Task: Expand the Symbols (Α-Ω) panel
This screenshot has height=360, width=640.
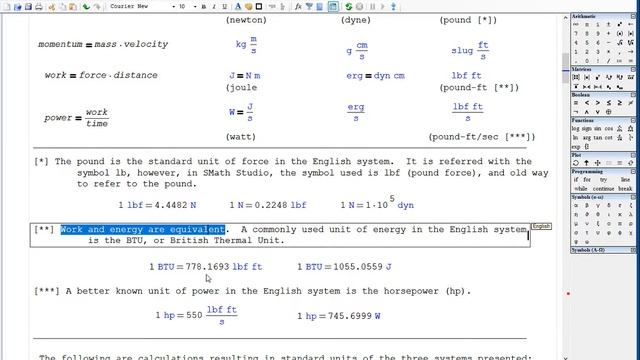Action: coord(633,250)
